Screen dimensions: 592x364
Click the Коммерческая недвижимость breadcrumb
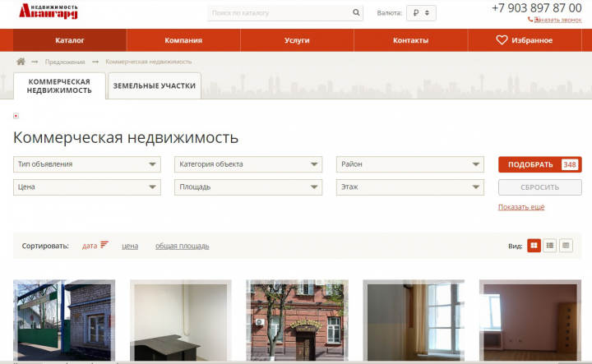(148, 62)
